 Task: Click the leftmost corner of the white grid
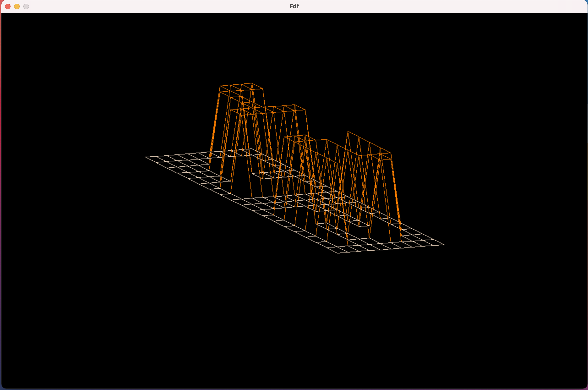click(145, 157)
